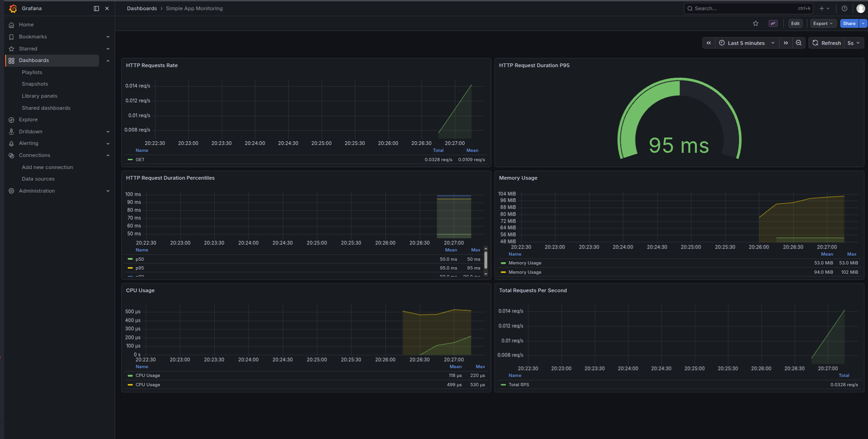Image resolution: width=868 pixels, height=439 pixels.
Task: Click HTTP Requests Rate panel title
Action: click(152, 65)
